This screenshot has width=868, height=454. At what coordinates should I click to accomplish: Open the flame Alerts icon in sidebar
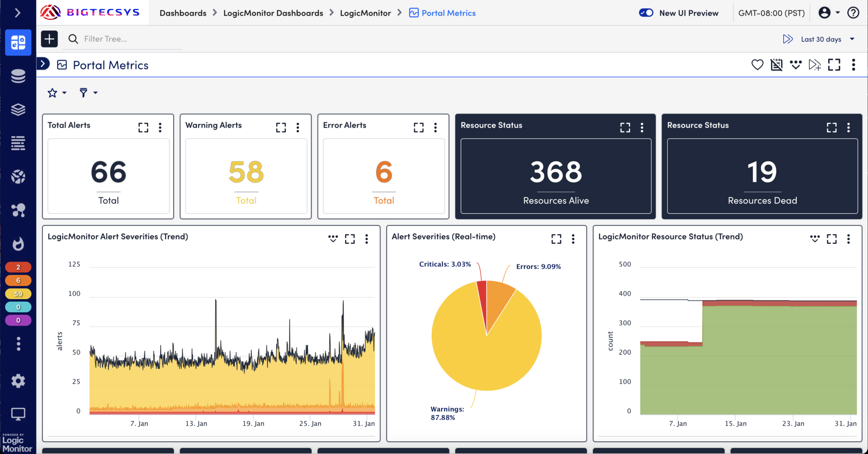click(18, 244)
